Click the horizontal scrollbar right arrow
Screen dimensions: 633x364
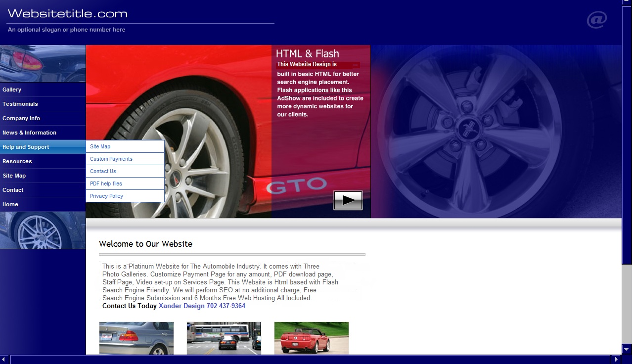pos(616,360)
